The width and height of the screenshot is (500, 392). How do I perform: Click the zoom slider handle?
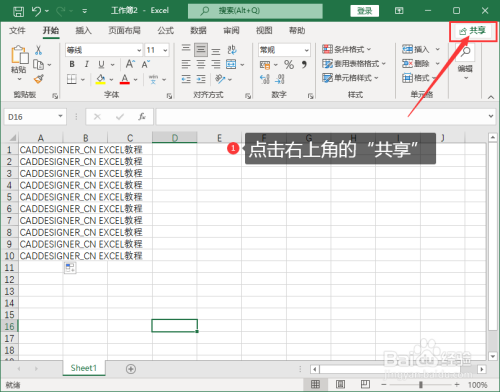421,385
